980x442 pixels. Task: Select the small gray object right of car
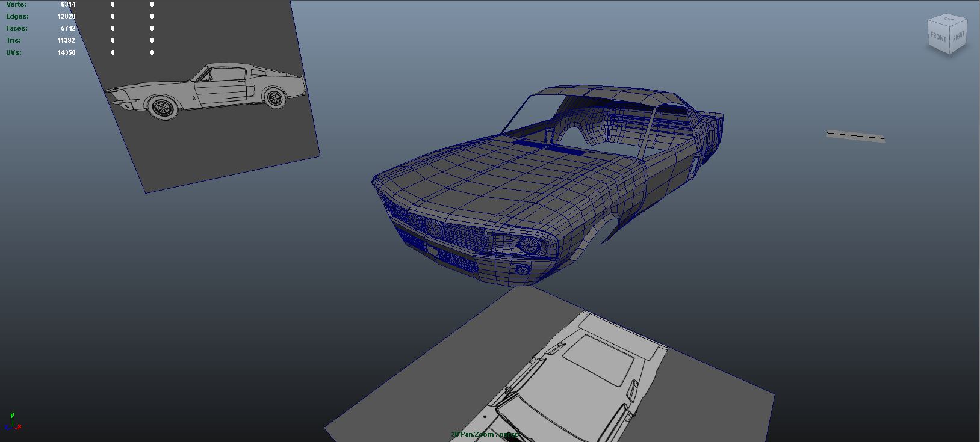click(855, 137)
